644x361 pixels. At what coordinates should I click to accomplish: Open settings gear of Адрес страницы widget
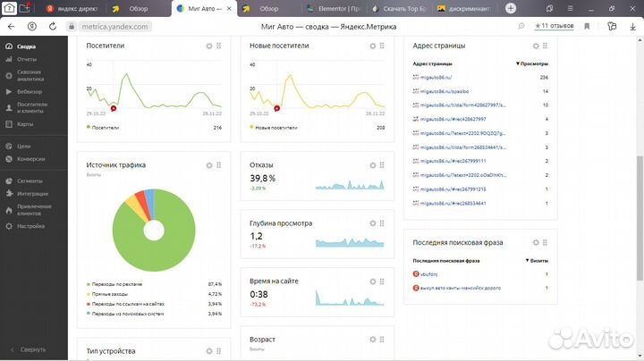coord(536,46)
